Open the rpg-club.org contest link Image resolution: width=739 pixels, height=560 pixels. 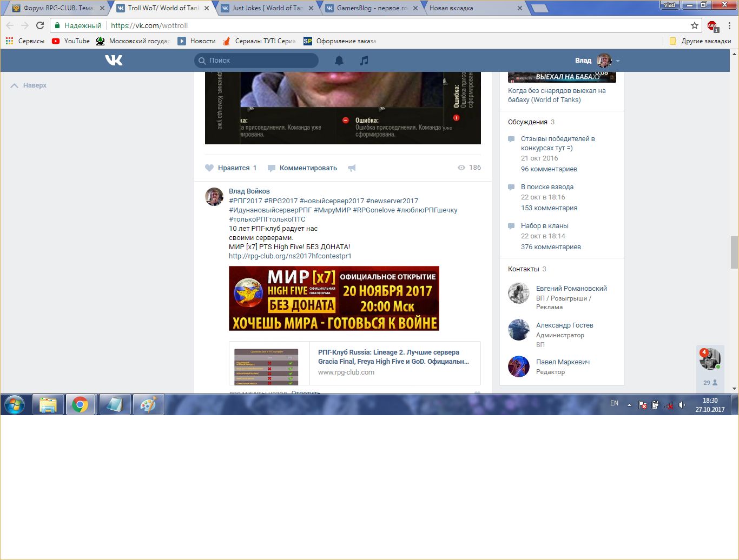[x=290, y=256]
